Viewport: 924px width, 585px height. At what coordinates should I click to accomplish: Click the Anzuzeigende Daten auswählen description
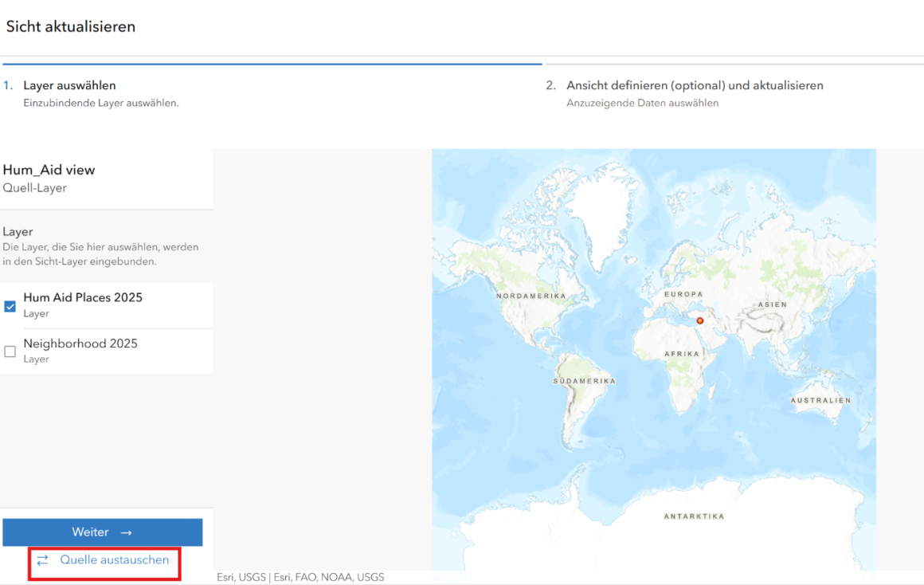(x=642, y=103)
